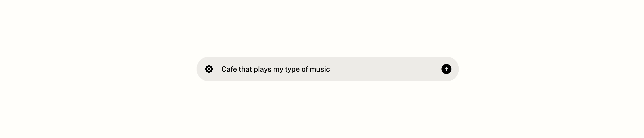Viewport: 644px width, 138px height.
Task: Run search with the round arrow button
Action: [x=446, y=69]
